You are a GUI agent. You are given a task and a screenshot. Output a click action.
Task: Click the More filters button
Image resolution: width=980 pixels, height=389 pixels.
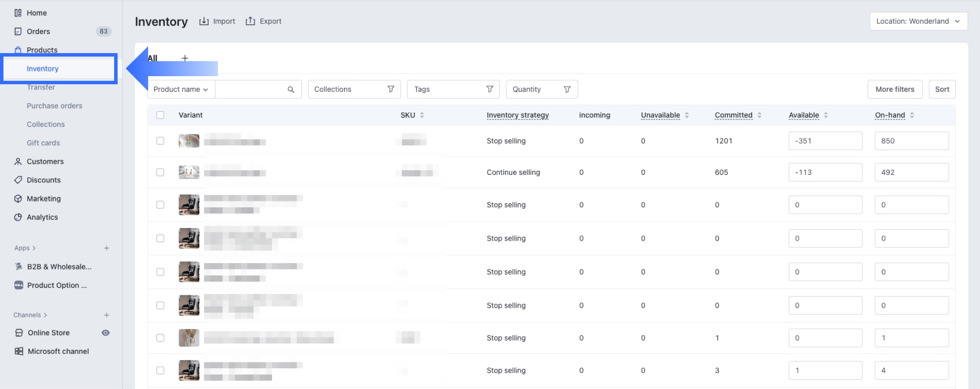(x=895, y=89)
